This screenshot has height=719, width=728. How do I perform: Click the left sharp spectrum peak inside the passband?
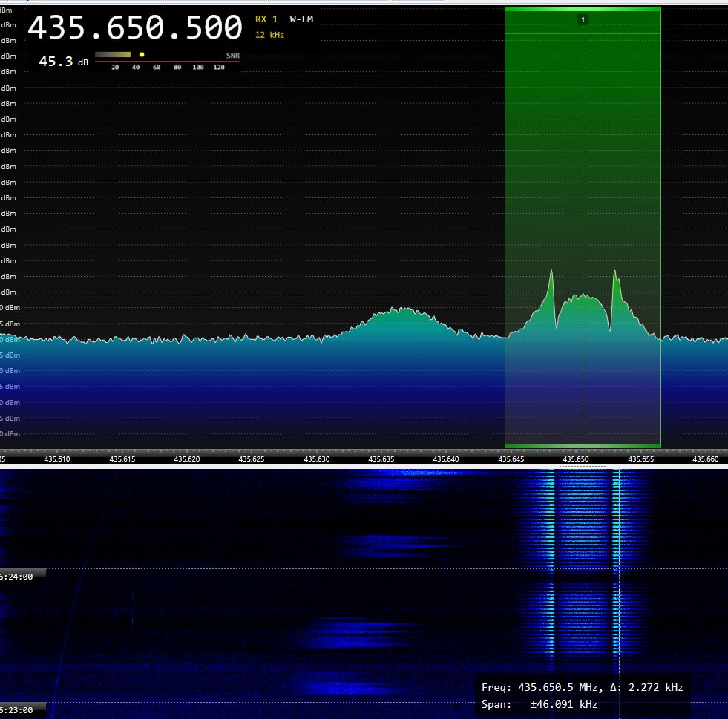point(551,272)
